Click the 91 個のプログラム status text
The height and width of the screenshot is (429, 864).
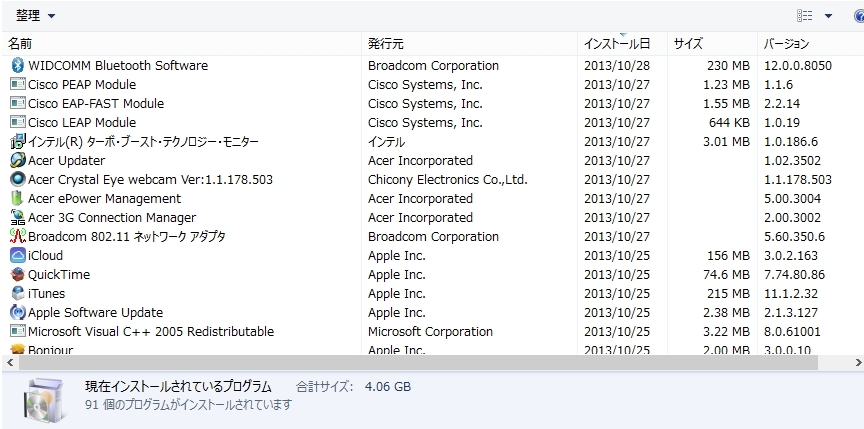point(188,405)
